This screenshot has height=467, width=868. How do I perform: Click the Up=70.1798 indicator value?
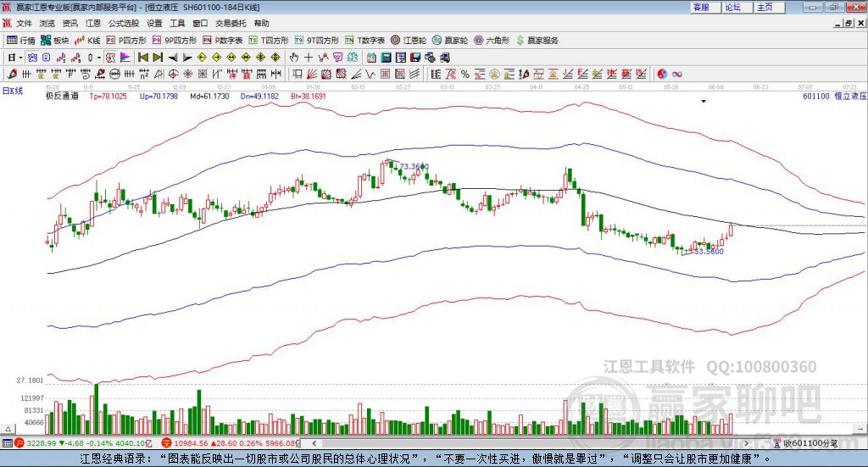click(x=159, y=97)
